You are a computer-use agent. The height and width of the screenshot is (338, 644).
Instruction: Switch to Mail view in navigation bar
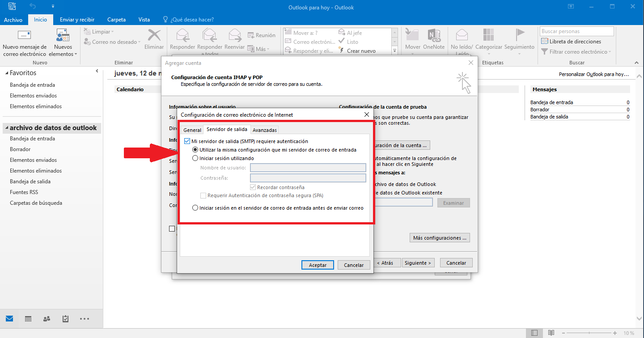click(x=9, y=319)
